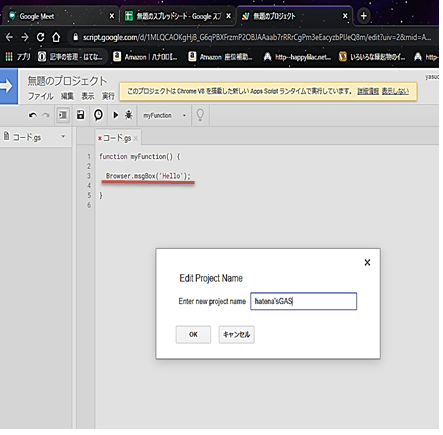
Task: Open the 詳細情報 link in the banner
Action: [x=368, y=91]
